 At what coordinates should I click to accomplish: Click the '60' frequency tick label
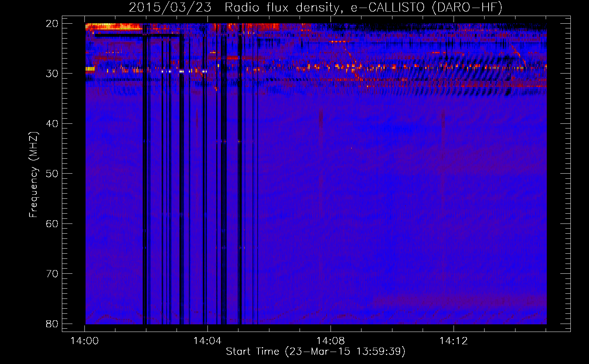point(52,224)
